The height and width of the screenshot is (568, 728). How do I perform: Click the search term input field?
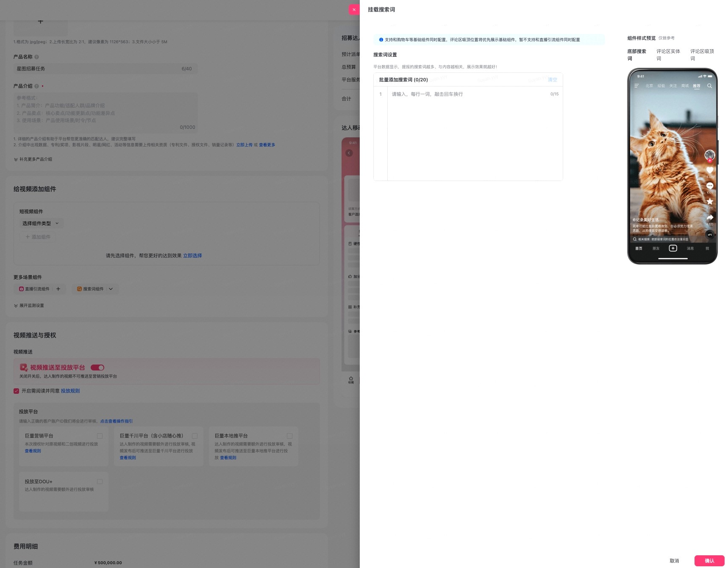click(x=475, y=134)
